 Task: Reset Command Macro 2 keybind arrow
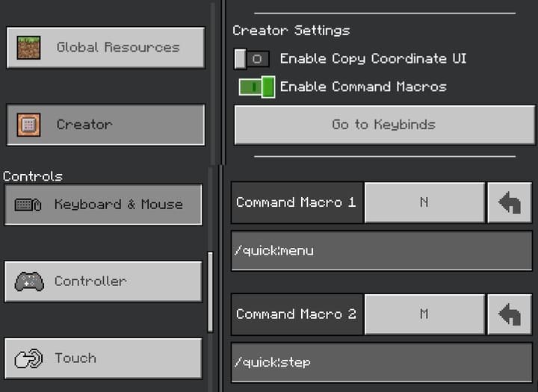510,314
